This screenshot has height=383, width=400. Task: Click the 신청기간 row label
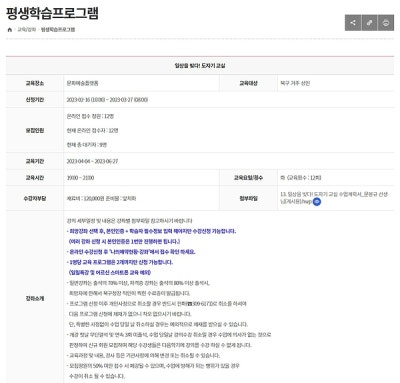(x=35, y=100)
